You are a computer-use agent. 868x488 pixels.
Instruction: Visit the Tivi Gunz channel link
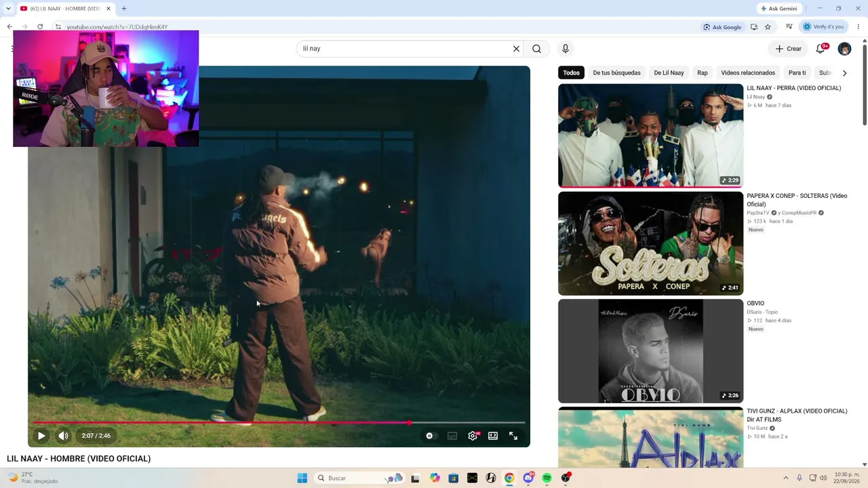point(757,428)
